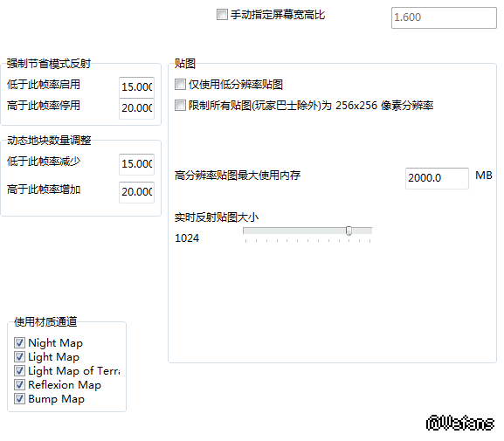Click the 1.600 aspect ratio field

[x=444, y=17]
